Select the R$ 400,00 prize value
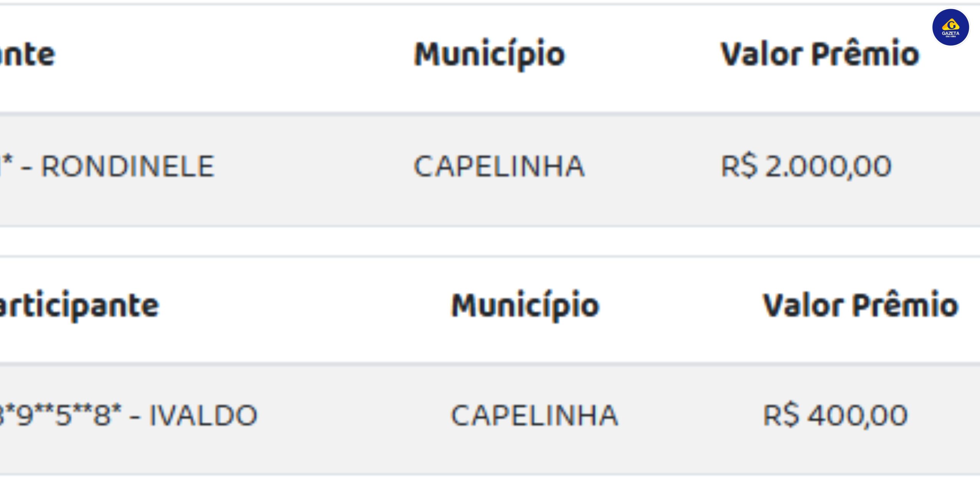This screenshot has width=980, height=490. click(x=835, y=415)
